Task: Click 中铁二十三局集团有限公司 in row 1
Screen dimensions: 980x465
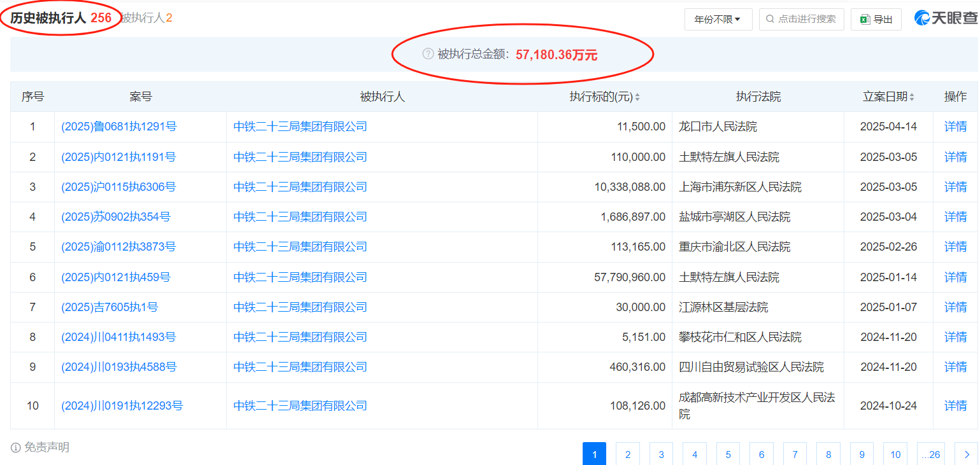Action: click(301, 127)
